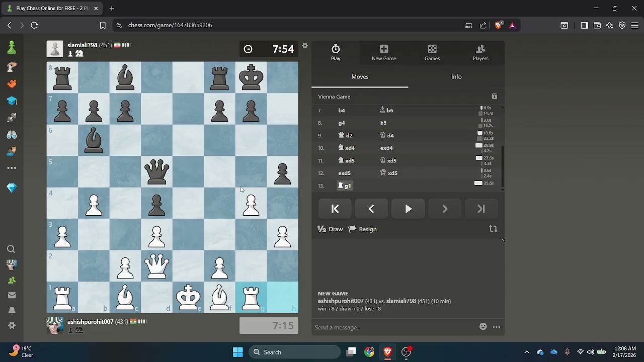Open Brave Wallet icon
This screenshot has width=644, height=362.
597,25
